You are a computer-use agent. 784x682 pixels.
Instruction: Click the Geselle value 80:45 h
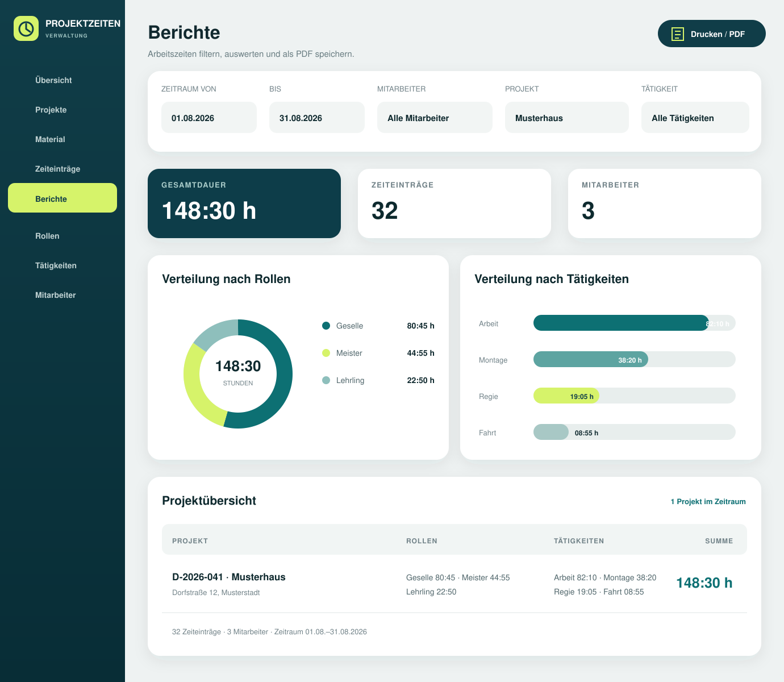click(420, 326)
